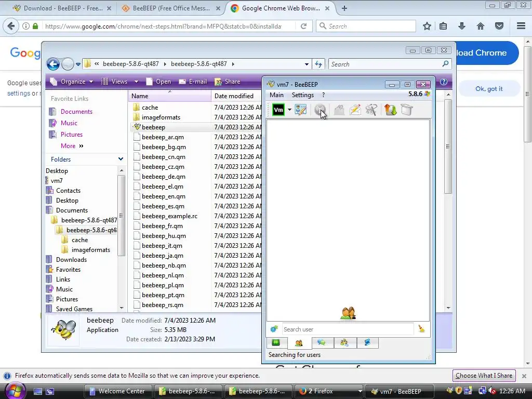532x399 pixels.
Task: Expand More favorite links
Action: [72, 146]
